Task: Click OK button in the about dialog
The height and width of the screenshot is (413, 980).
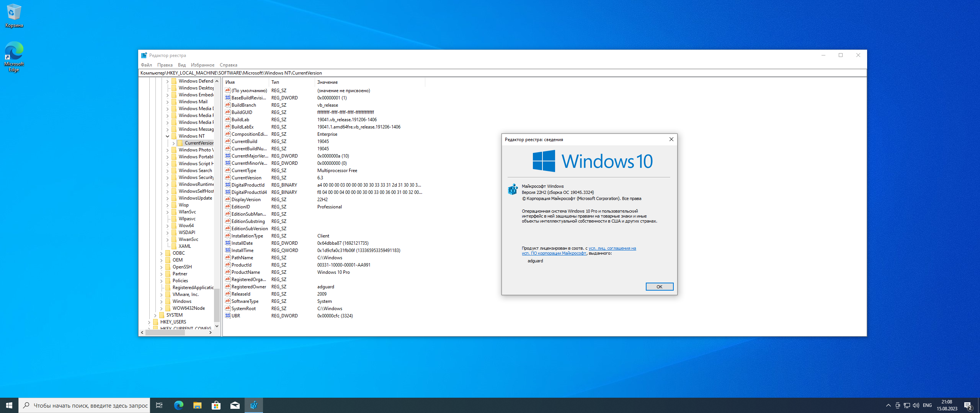Action: (x=658, y=286)
